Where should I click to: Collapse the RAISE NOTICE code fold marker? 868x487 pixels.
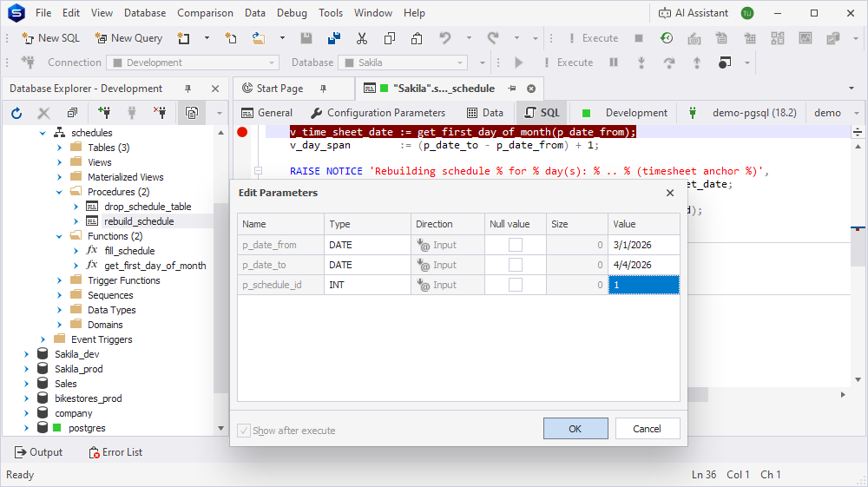tap(258, 171)
